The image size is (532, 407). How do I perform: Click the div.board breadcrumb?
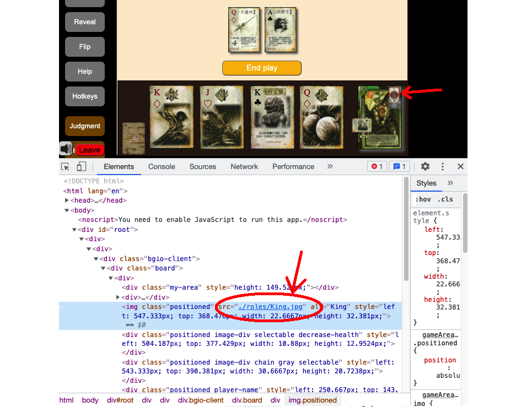(247, 400)
